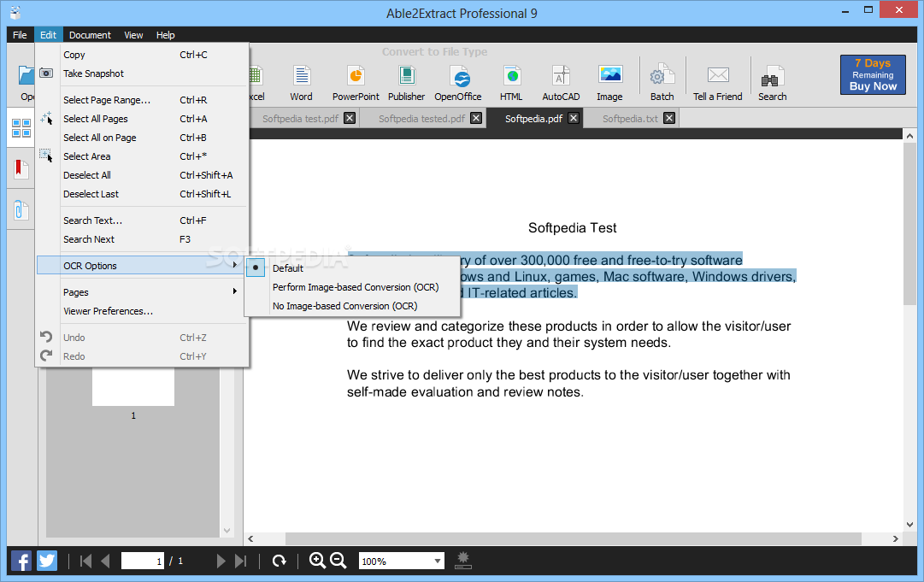Image resolution: width=924 pixels, height=582 pixels.
Task: Close the Softpedia.txt tab
Action: (x=668, y=119)
